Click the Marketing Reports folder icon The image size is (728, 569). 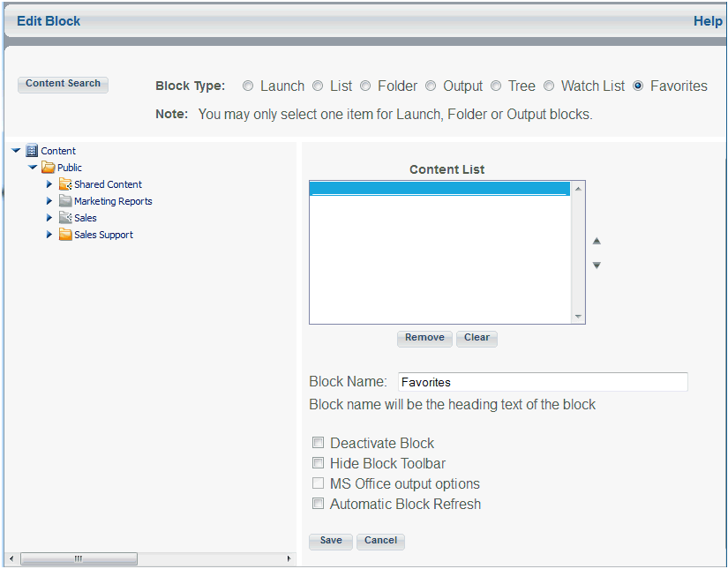65,201
